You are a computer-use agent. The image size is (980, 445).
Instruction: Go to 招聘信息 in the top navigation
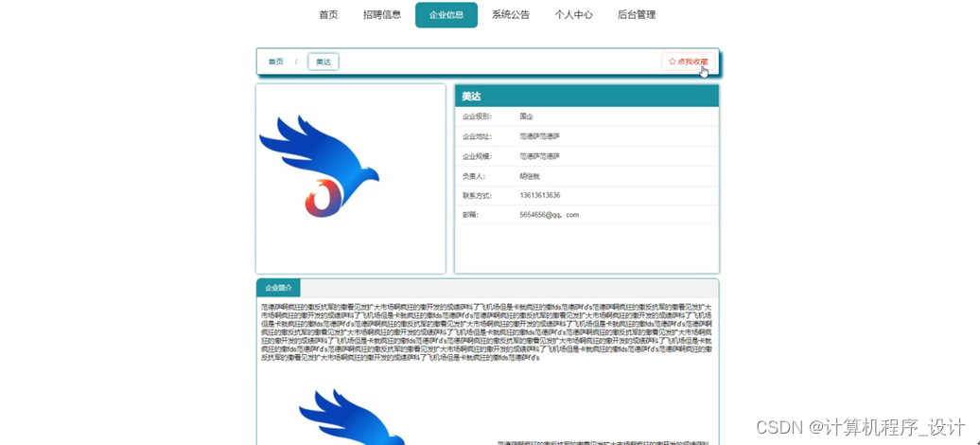click(x=382, y=15)
